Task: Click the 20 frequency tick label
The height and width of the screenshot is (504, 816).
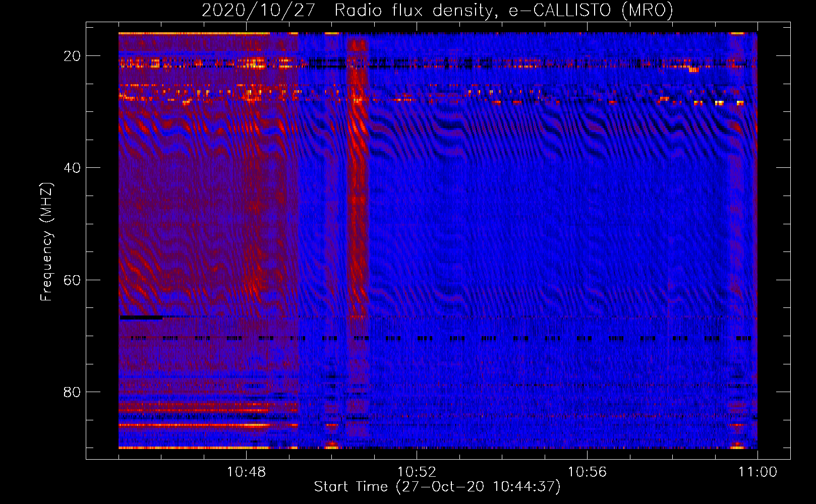Action: click(x=72, y=56)
